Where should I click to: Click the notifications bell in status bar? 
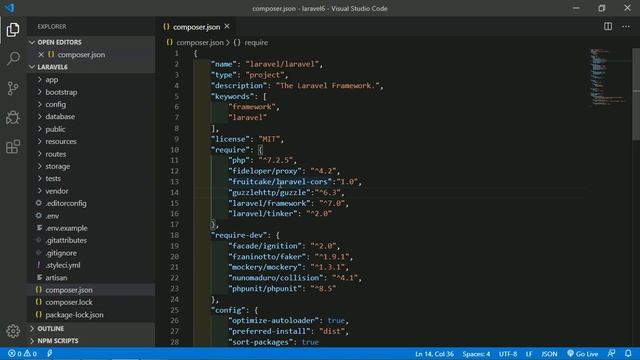628,353
